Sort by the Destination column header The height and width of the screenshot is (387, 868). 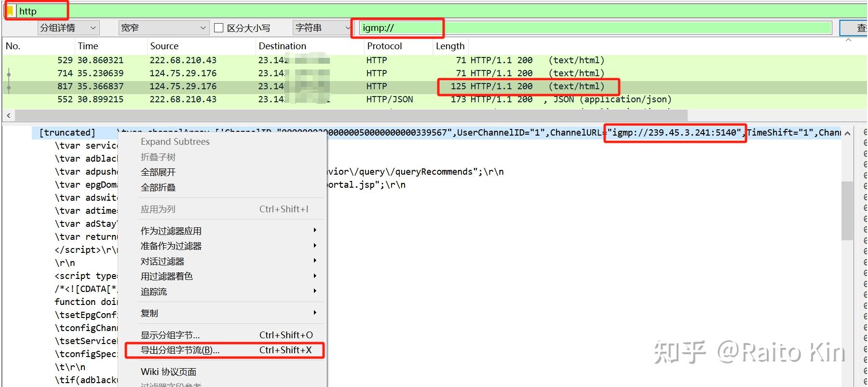coord(310,46)
